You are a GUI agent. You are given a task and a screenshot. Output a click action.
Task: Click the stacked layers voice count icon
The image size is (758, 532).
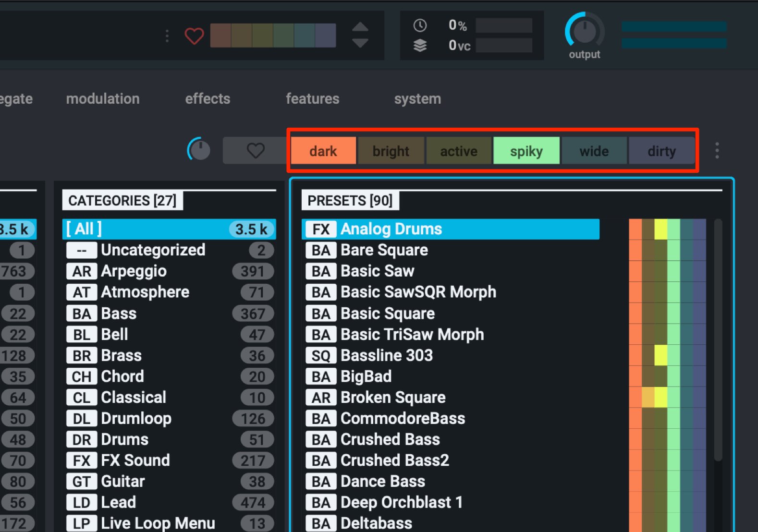point(420,46)
